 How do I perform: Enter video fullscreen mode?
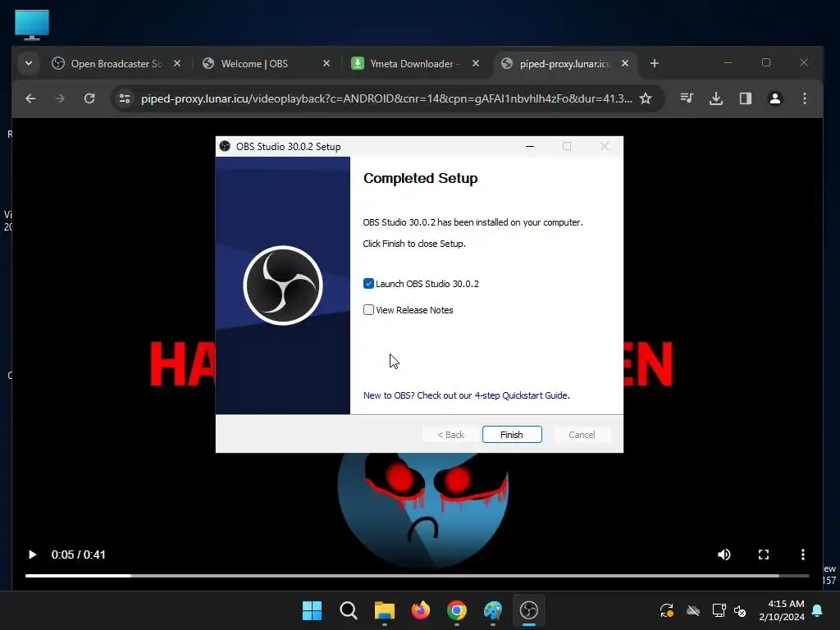click(764, 555)
